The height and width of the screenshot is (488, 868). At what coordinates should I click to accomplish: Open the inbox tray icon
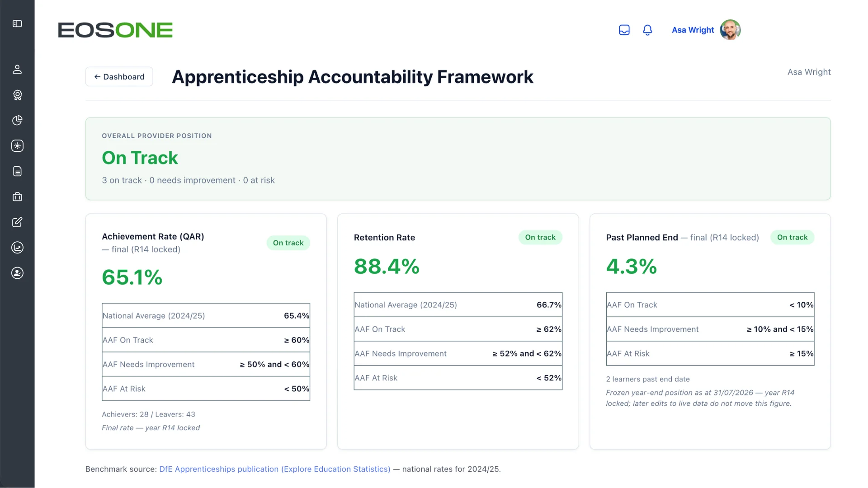[624, 30]
